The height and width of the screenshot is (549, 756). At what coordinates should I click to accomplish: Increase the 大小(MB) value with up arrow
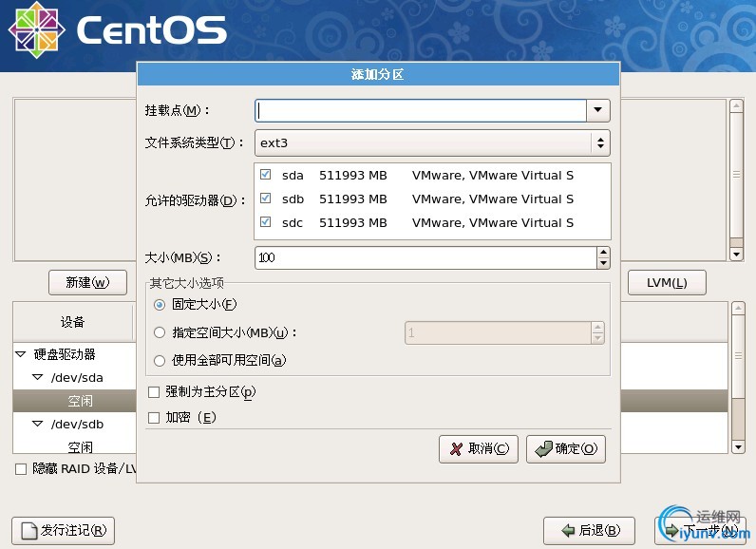(x=603, y=252)
